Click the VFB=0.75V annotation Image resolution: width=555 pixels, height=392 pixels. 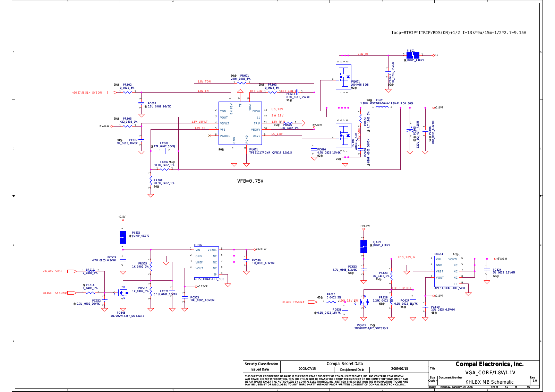[x=250, y=181]
